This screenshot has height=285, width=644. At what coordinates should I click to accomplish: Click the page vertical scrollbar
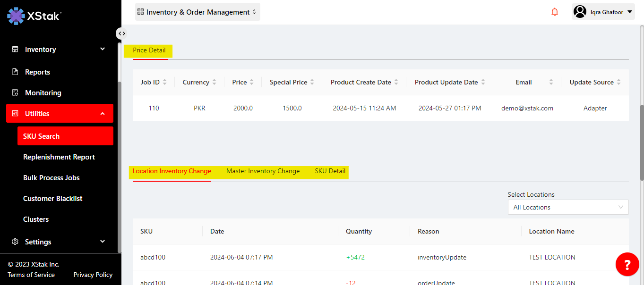[641, 142]
